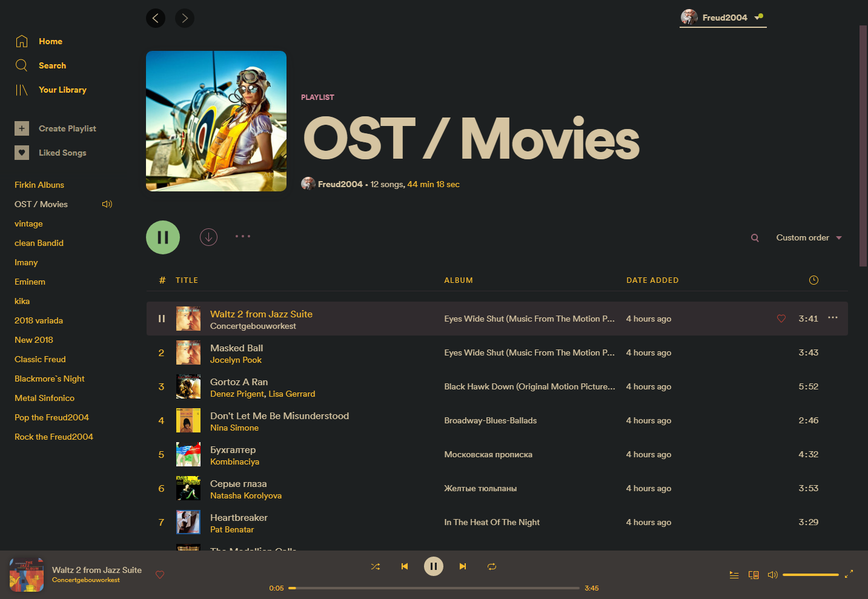Open the connect to device icon
The image size is (868, 599).
point(754,575)
